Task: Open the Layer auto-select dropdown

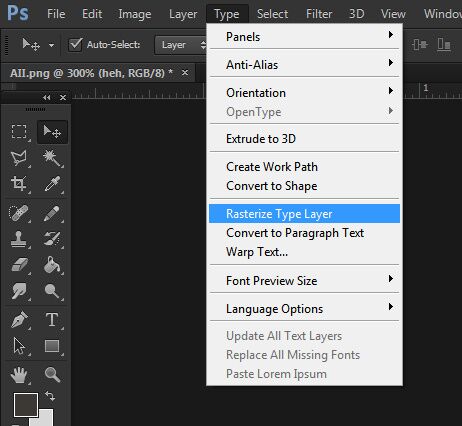Action: pyautogui.click(x=181, y=45)
